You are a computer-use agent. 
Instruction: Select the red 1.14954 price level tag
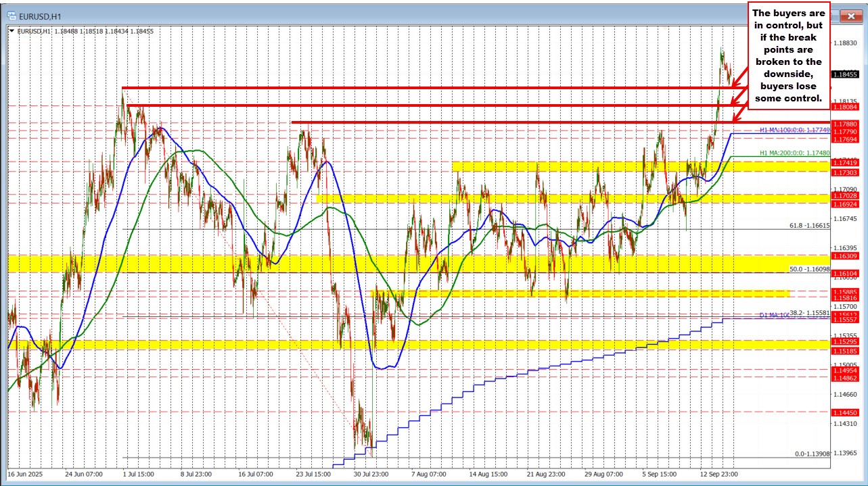846,370
